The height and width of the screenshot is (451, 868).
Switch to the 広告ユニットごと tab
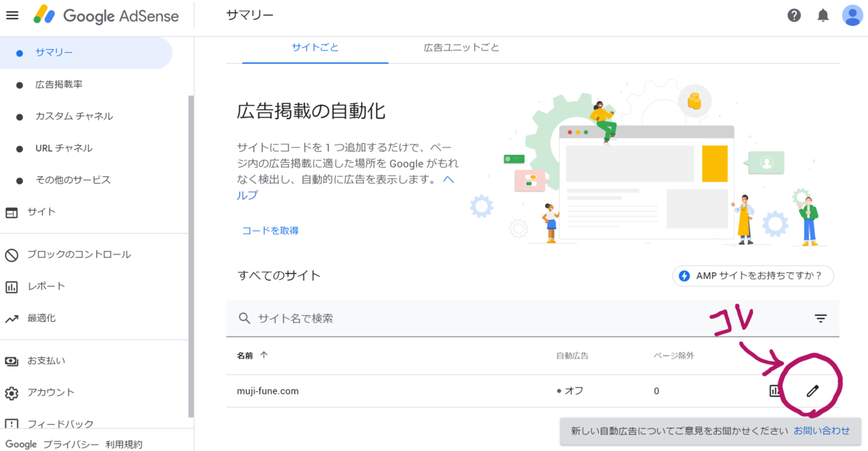click(461, 48)
